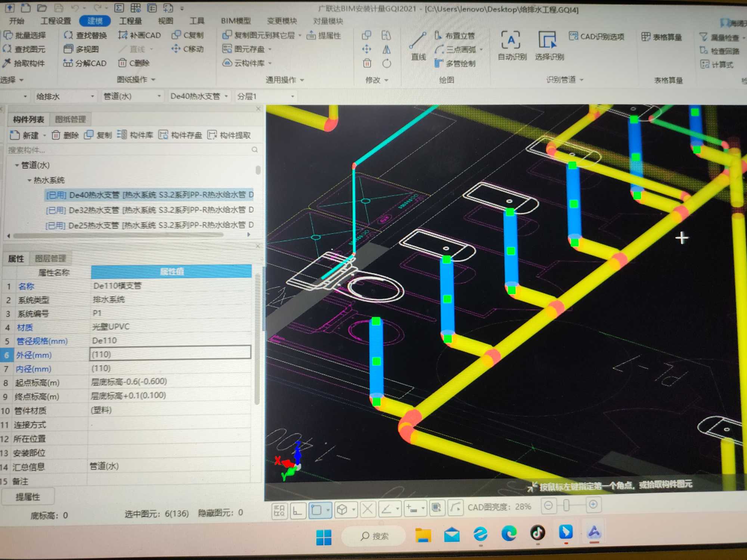Expand the 图元存盘 dropdown

(x=270, y=49)
